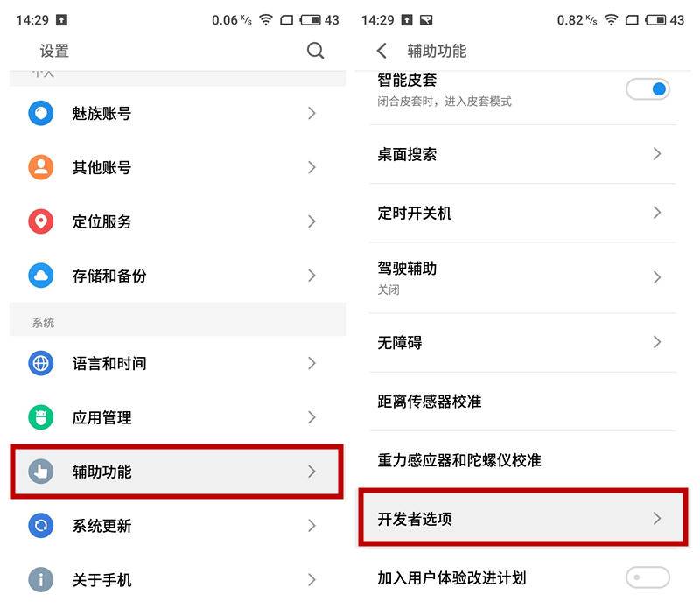Open 开发者选项 developer options
Viewport: 700px width, 616px height.
[525, 518]
